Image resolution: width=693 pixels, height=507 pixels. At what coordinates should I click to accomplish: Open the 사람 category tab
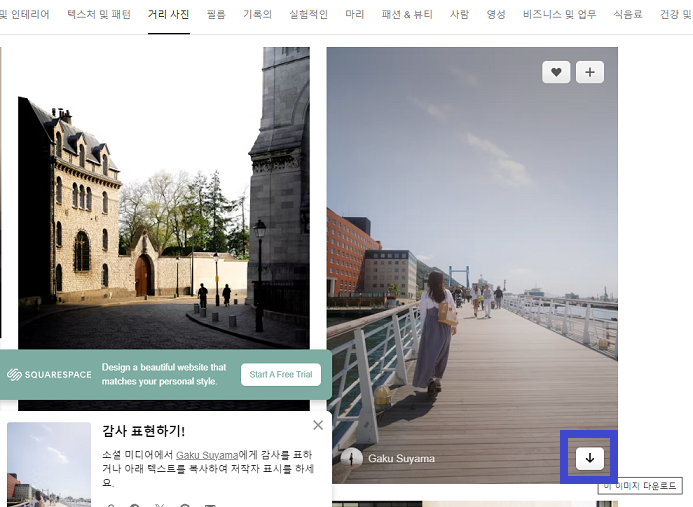coord(459,15)
